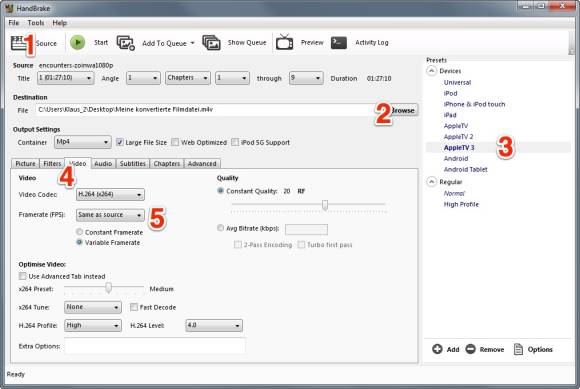580x389 pixels.
Task: Select the iPad preset
Action: click(450, 115)
